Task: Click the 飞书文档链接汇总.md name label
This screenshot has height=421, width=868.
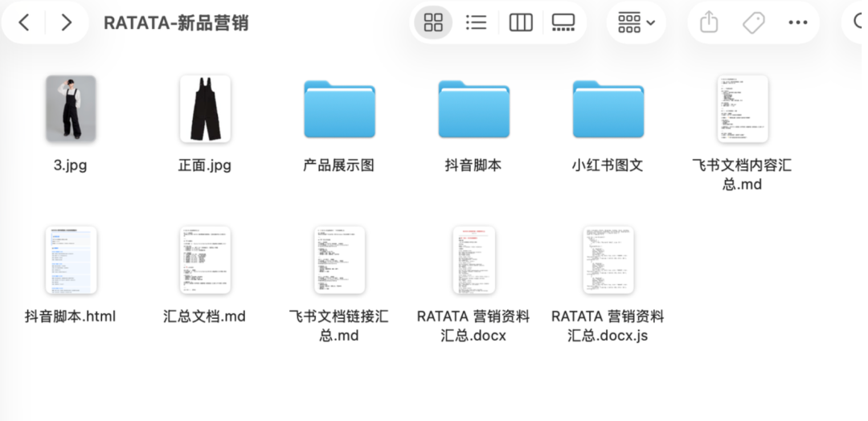Action: (x=339, y=325)
